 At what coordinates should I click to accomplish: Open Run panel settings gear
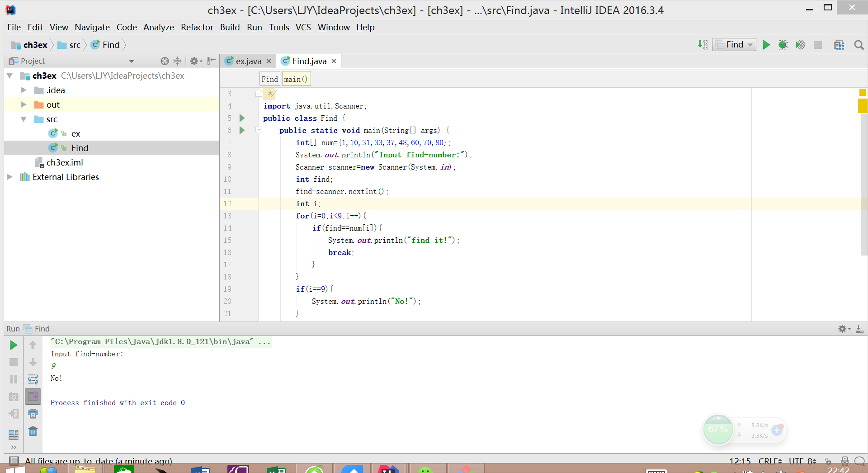pyautogui.click(x=844, y=329)
